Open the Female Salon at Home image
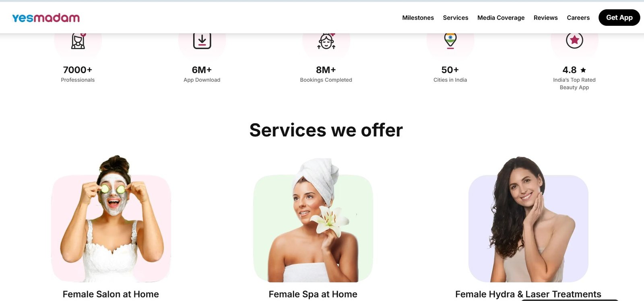Image resolution: width=644 pixels, height=301 pixels. pyautogui.click(x=111, y=219)
